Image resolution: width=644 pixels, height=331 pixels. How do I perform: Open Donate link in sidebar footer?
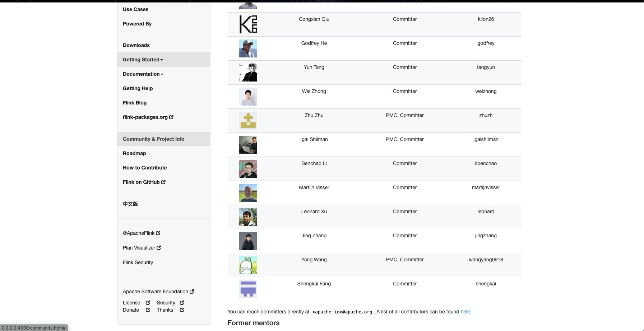click(131, 310)
